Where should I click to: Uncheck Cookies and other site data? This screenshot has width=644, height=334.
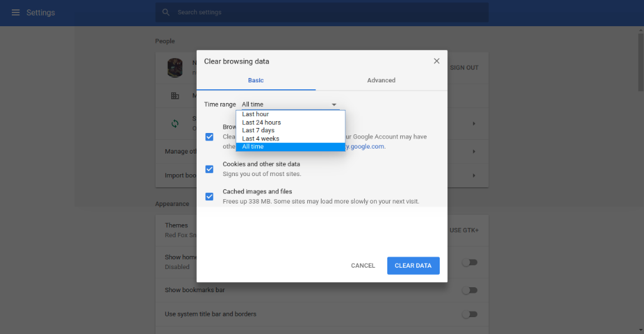click(x=209, y=169)
